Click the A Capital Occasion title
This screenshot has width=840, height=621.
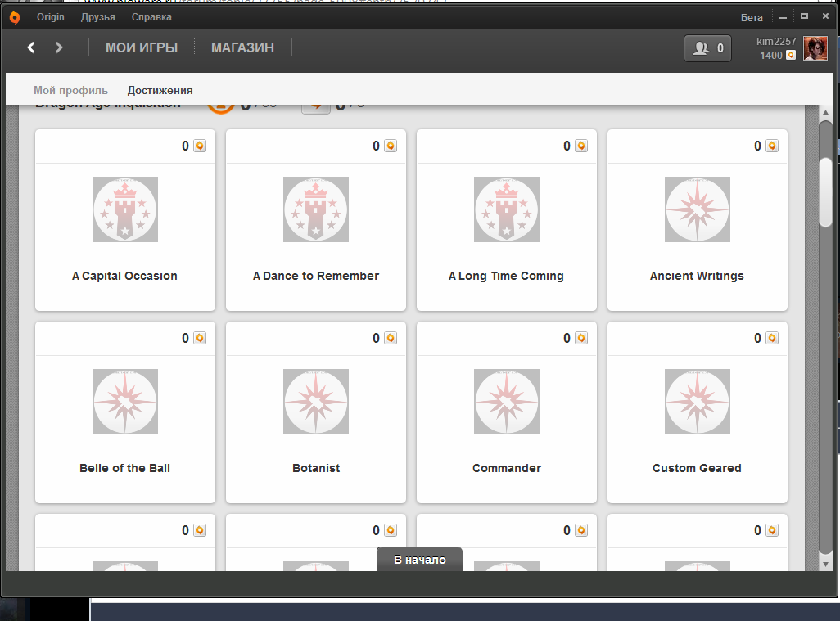point(124,276)
